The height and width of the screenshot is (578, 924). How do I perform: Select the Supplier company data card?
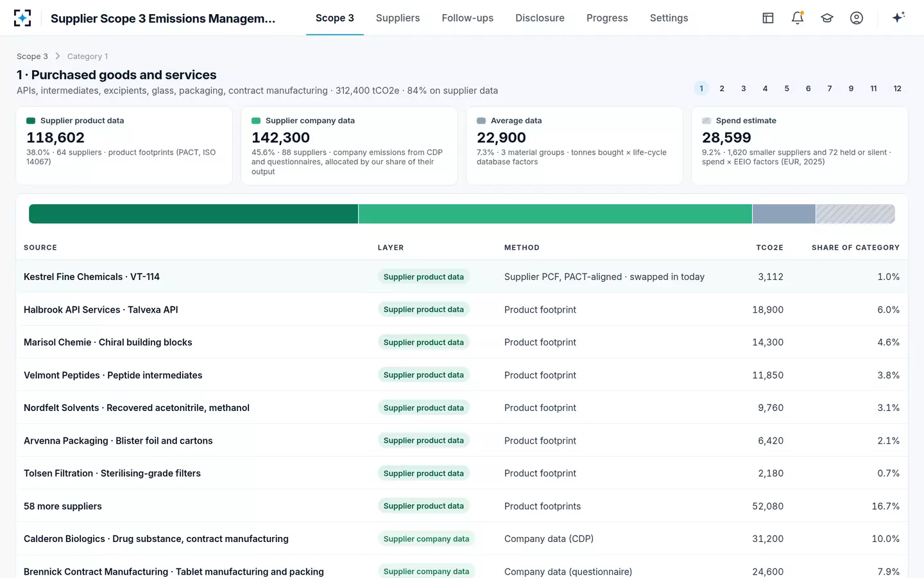pyautogui.click(x=349, y=146)
